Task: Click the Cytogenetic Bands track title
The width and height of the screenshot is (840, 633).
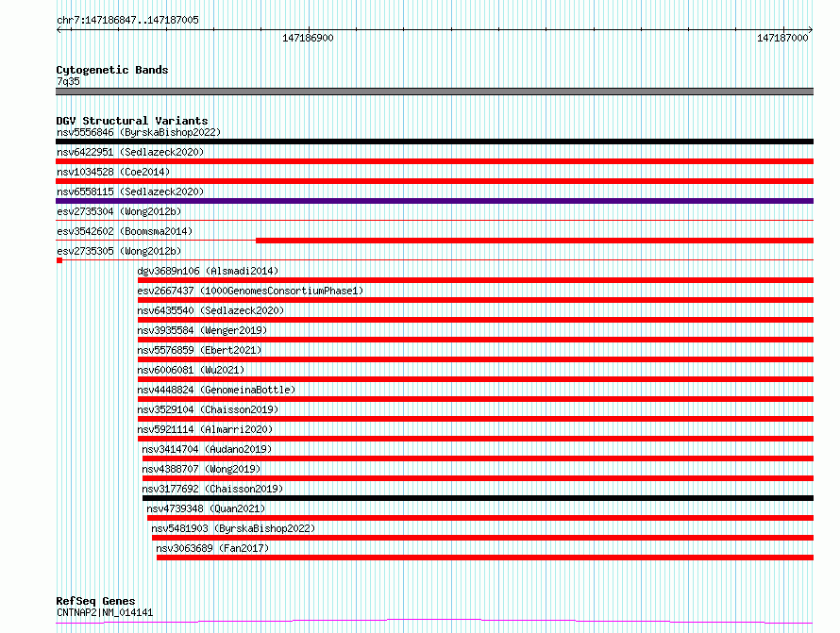Action: pos(112,70)
